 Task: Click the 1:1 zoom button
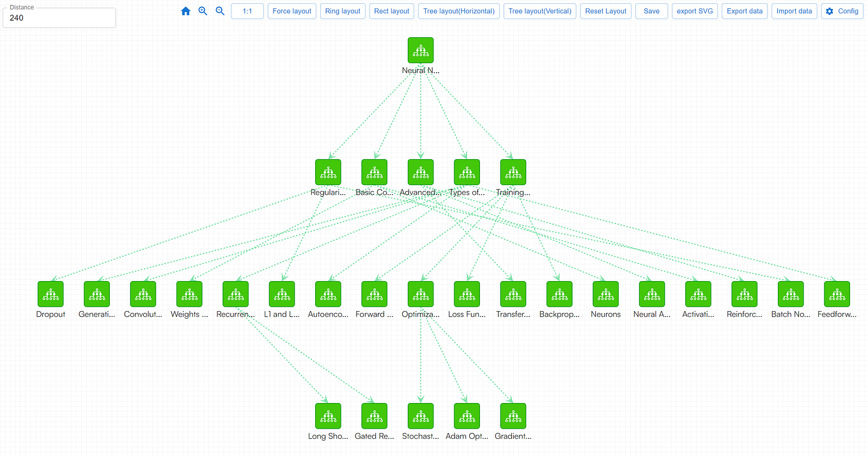pyautogui.click(x=247, y=11)
